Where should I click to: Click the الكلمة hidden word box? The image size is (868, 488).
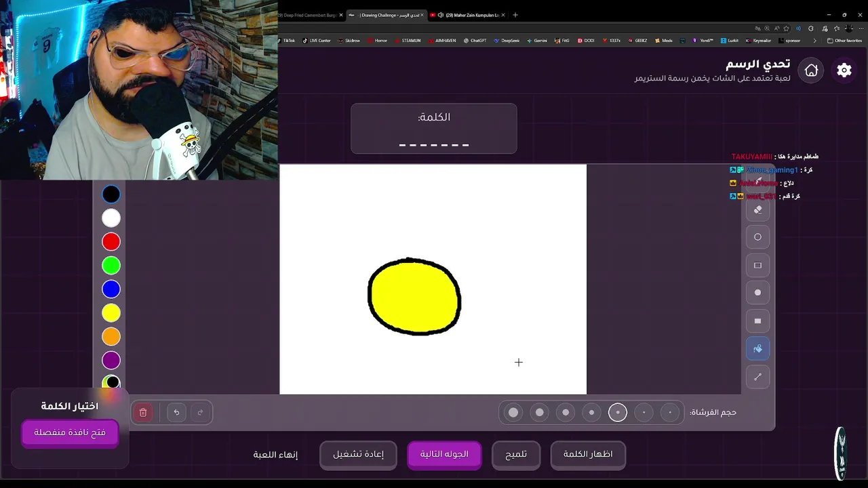(x=434, y=129)
